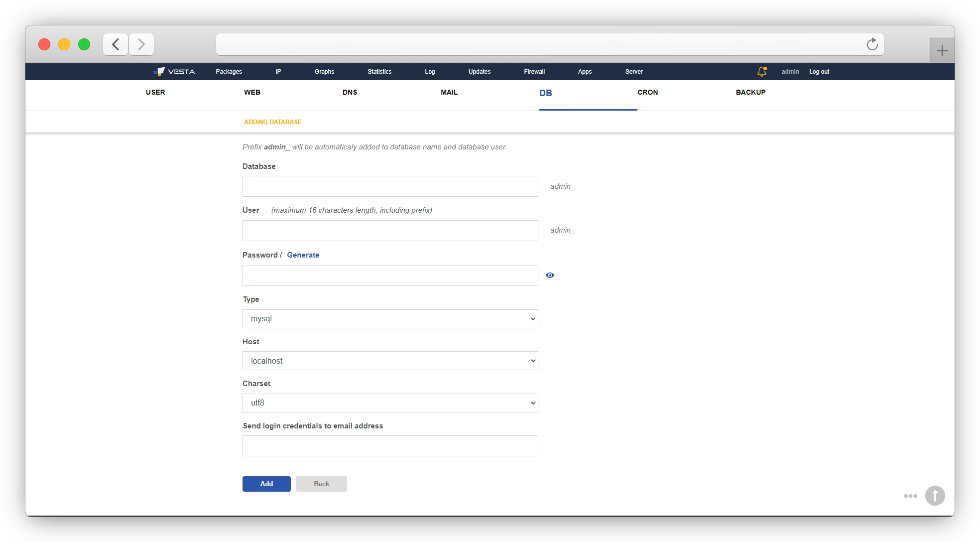Open the Firewall menu item
Viewport: 980px width, 542px height.
click(x=534, y=72)
